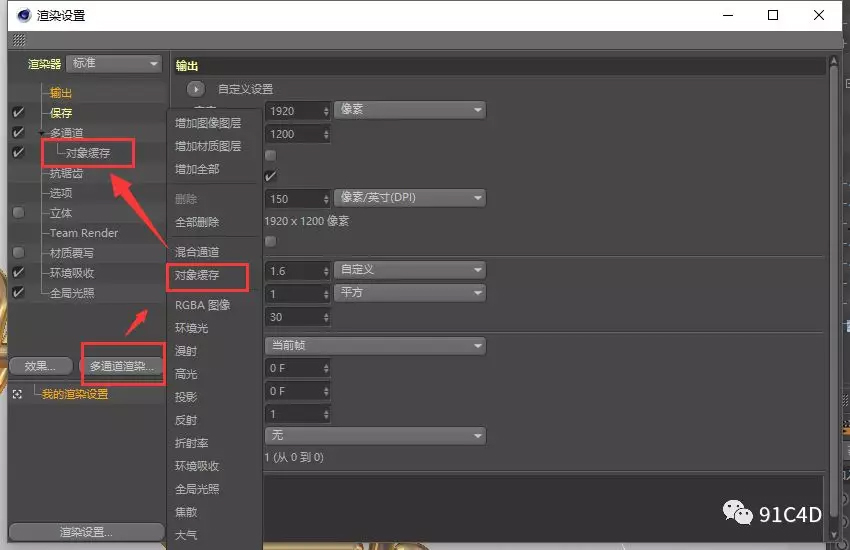850x550 pixels.
Task: Uncheck the ticked box above the 150 field
Action: coord(271,176)
